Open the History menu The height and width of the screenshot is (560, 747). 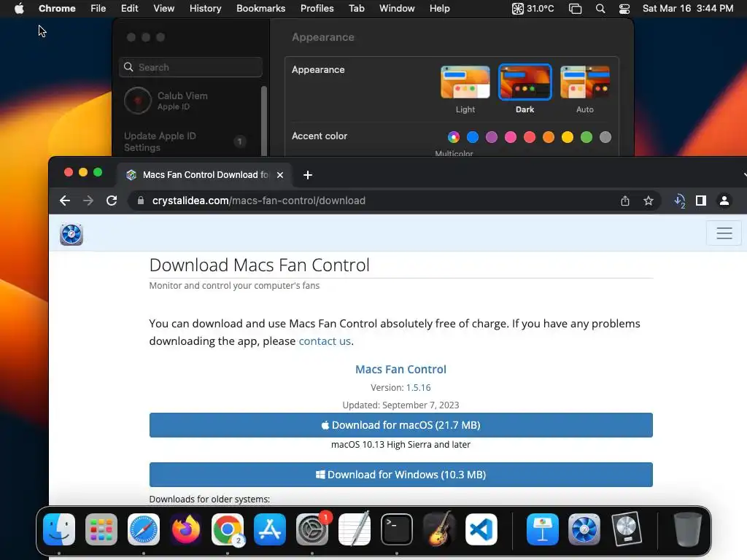(205, 9)
